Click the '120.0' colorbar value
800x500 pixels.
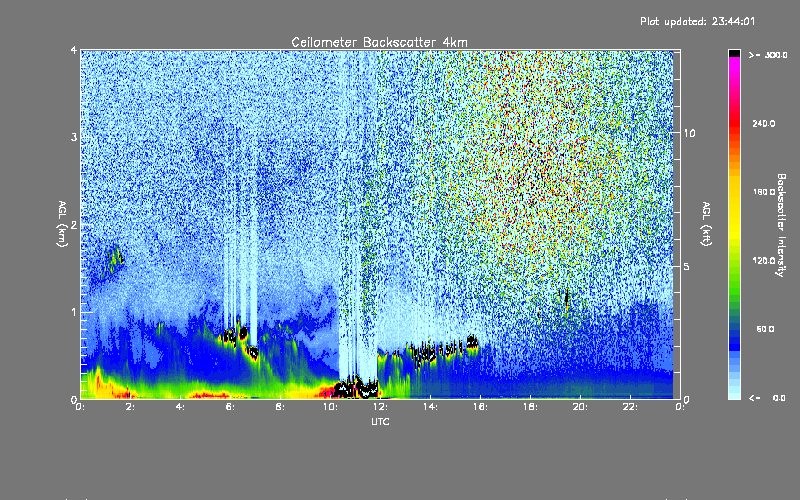coord(764,260)
